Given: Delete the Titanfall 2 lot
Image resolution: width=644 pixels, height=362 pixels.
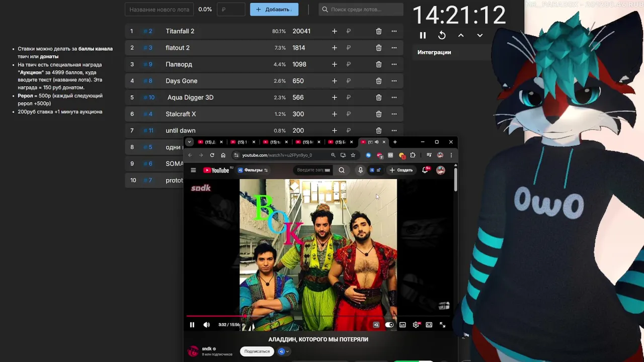Looking at the screenshot, I should (x=379, y=31).
